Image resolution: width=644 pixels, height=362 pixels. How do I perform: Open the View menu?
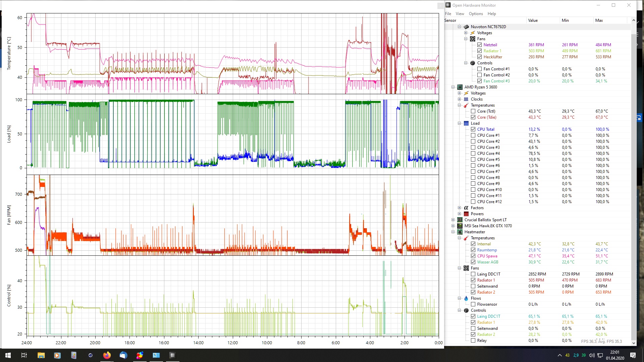(x=460, y=14)
